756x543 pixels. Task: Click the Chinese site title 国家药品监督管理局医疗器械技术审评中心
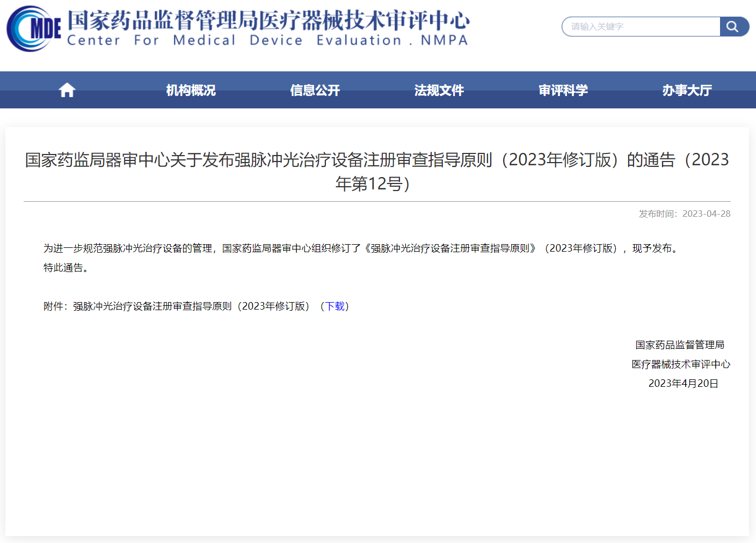(x=268, y=20)
